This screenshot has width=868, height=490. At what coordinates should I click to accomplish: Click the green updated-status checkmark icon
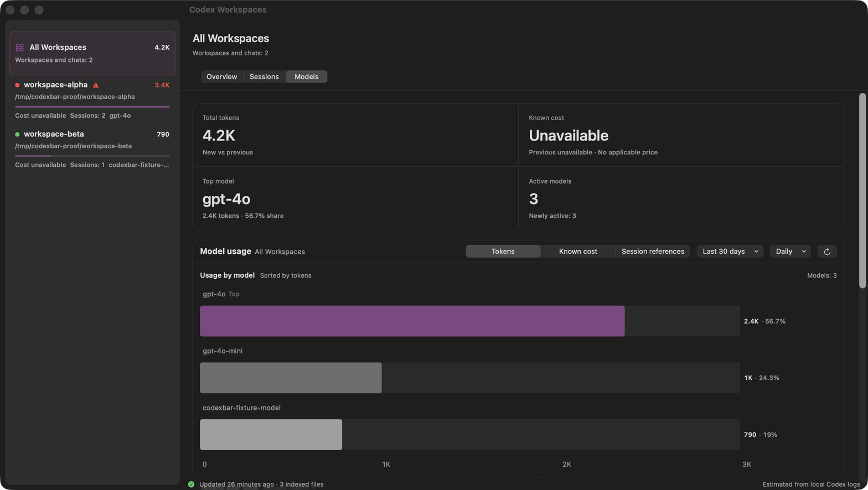click(x=191, y=484)
